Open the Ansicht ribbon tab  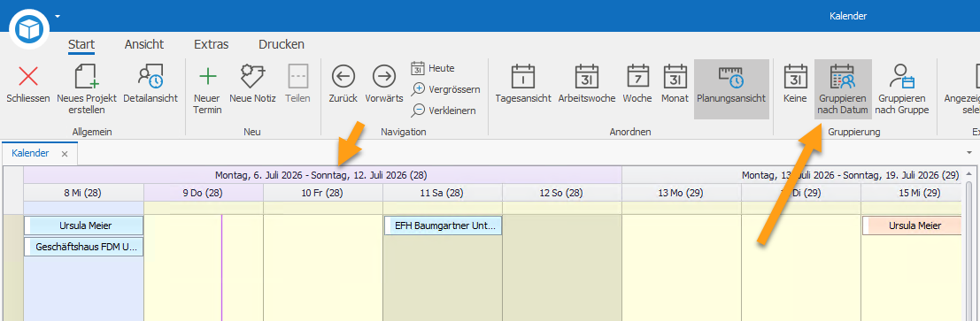(143, 44)
